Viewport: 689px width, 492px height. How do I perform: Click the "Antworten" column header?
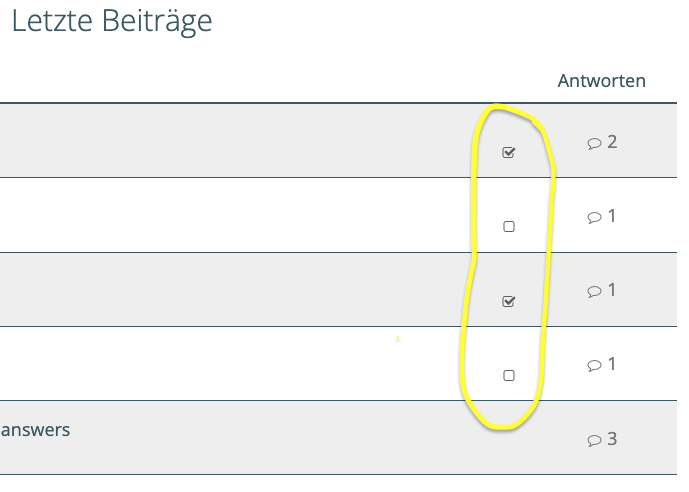[x=601, y=81]
